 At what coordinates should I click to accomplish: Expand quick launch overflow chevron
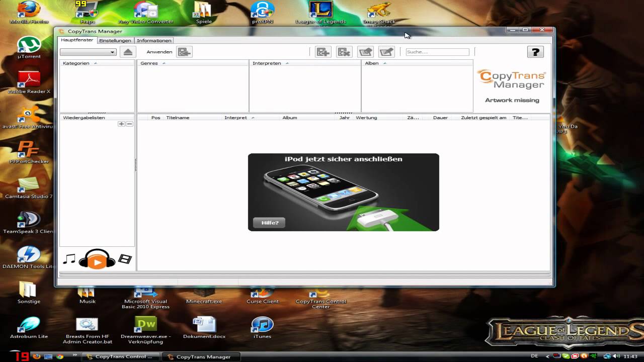[75, 355]
